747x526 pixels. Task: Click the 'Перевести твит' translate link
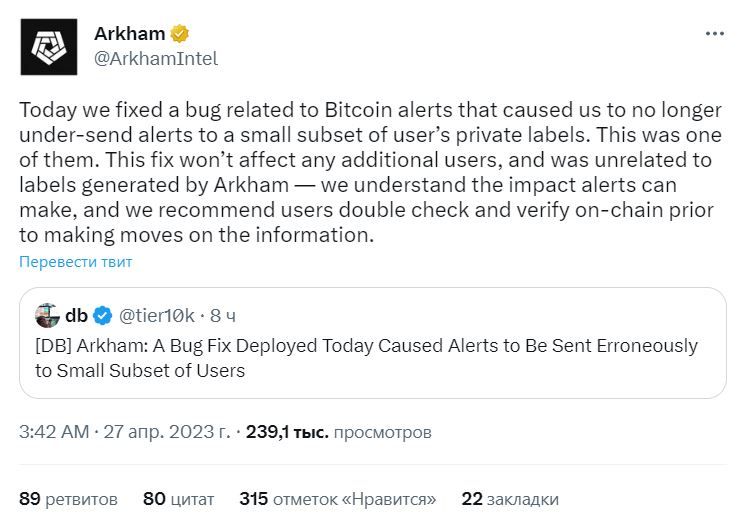(76, 262)
